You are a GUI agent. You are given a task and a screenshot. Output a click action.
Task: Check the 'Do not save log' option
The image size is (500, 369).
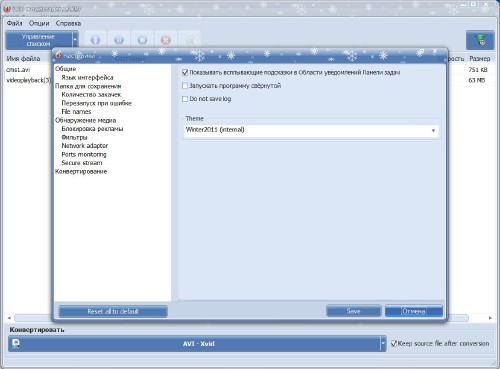(185, 99)
